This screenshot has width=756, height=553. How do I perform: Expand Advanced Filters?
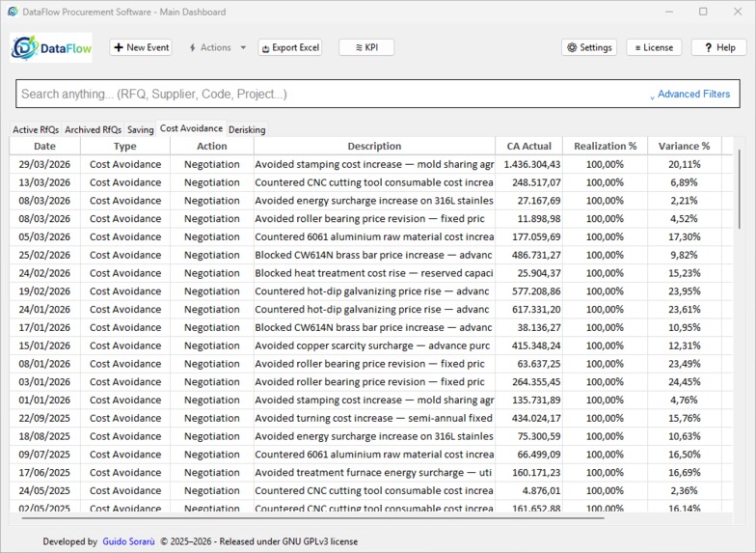[x=690, y=95]
